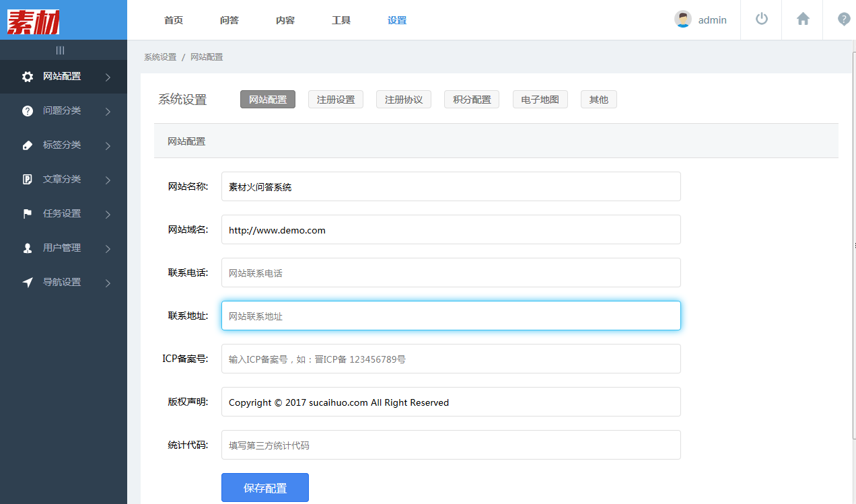Click the 网站配置 section header text

[186, 141]
